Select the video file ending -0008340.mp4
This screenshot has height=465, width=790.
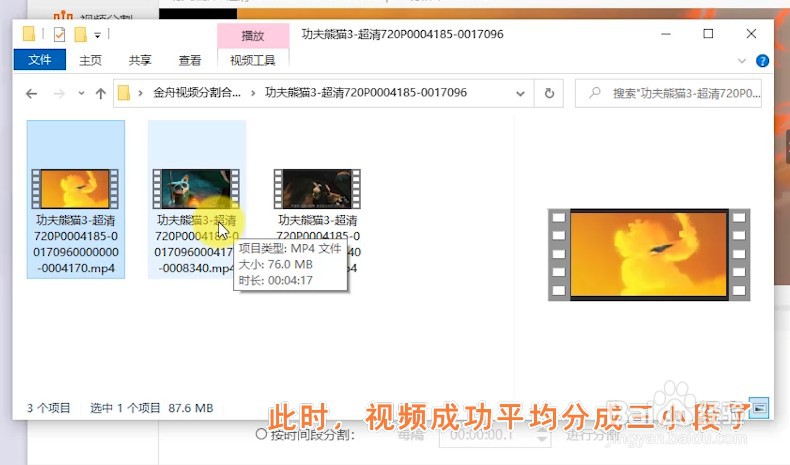[x=196, y=199]
